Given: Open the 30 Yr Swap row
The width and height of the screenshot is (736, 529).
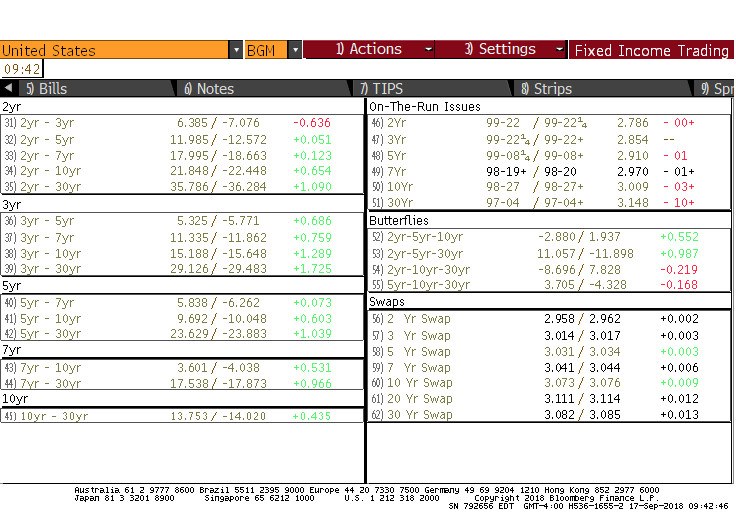Looking at the screenshot, I should point(549,414).
